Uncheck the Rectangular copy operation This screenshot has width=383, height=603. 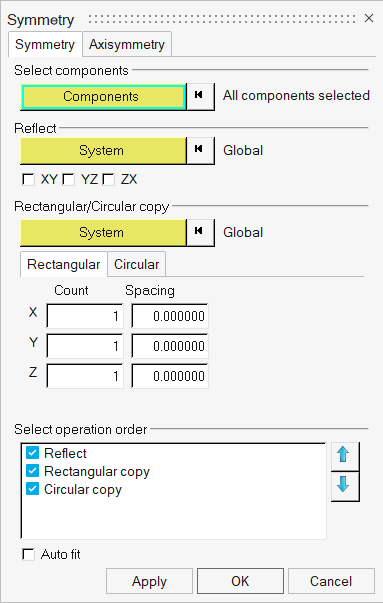click(x=32, y=471)
